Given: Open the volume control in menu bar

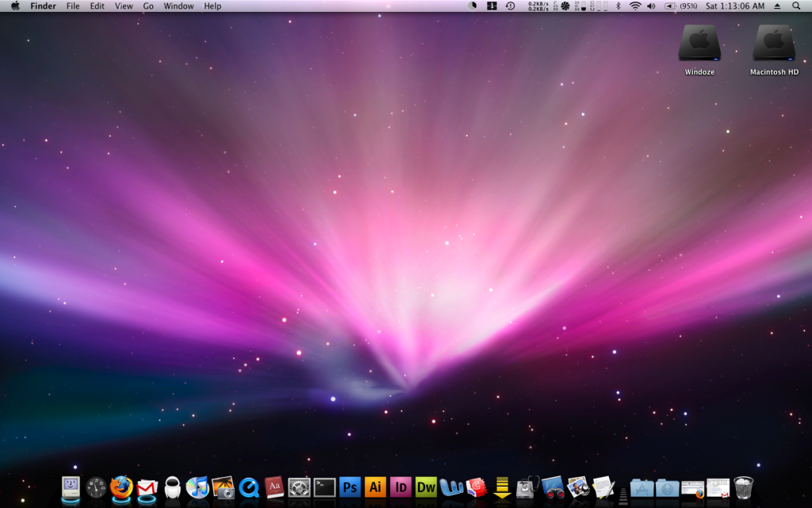Looking at the screenshot, I should (652, 6).
